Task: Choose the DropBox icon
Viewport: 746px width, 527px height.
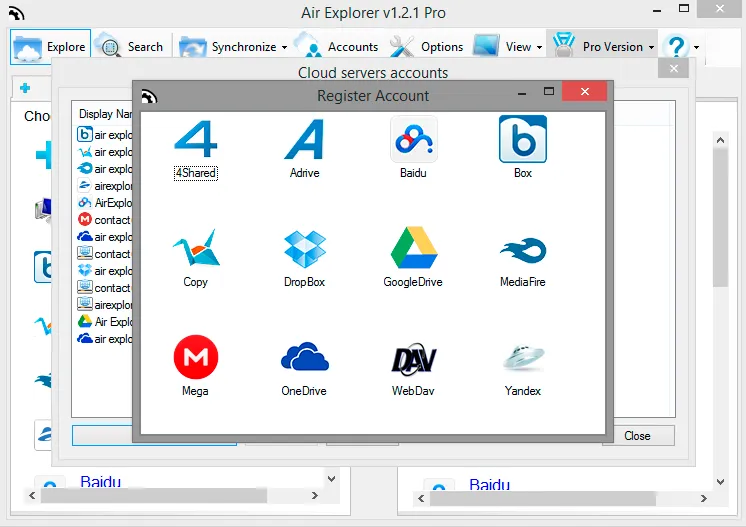Action: [304, 248]
